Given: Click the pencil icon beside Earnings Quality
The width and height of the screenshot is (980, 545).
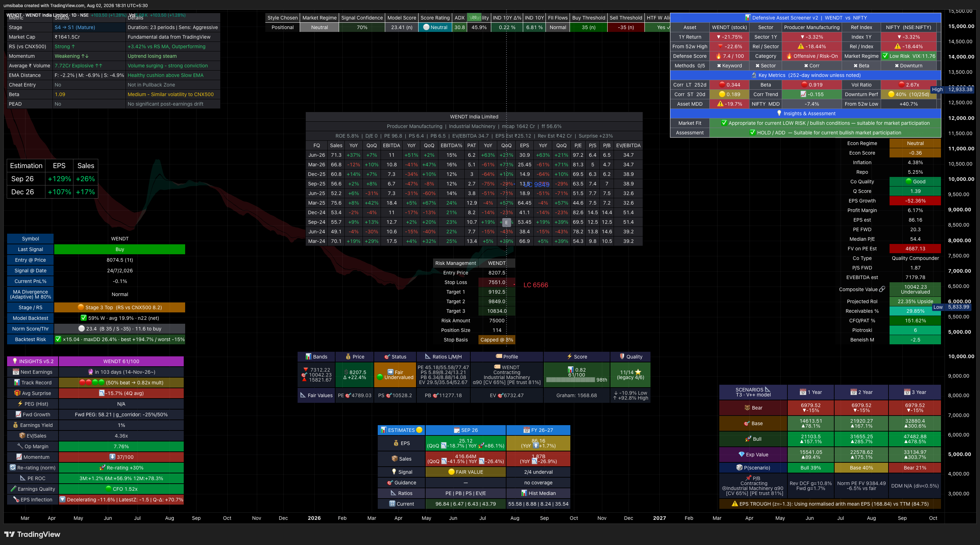Looking at the screenshot, I should [x=13, y=489].
